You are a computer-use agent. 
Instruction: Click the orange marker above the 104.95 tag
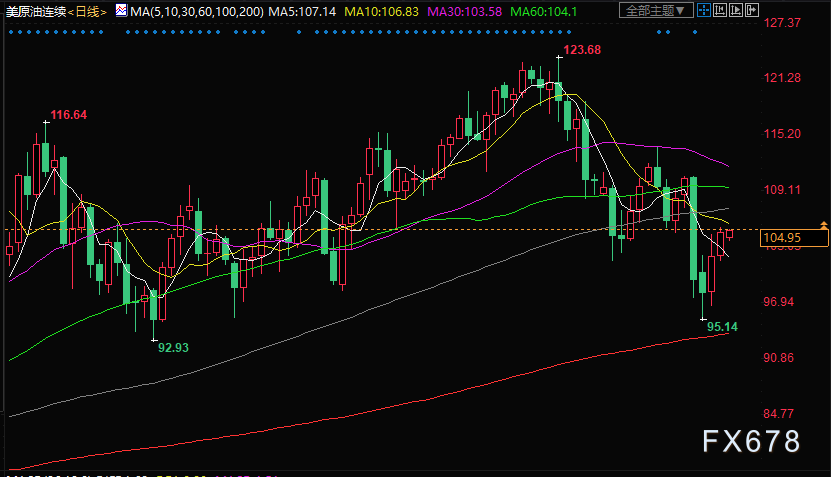pyautogui.click(x=824, y=225)
